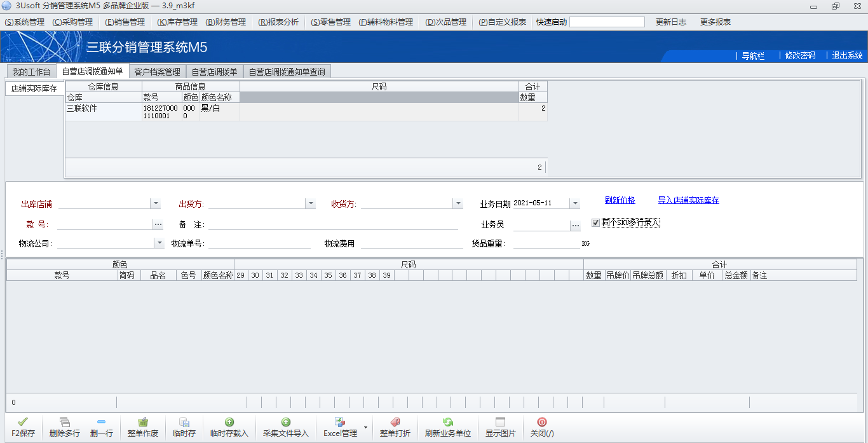Click the 显示图片 show picture icon
Viewport: 868px width, 443px height.
[500, 422]
